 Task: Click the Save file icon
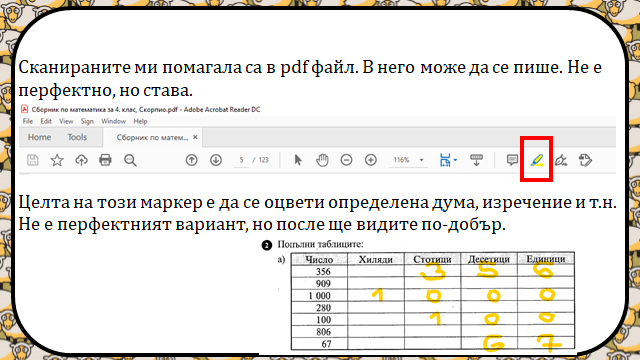33,160
